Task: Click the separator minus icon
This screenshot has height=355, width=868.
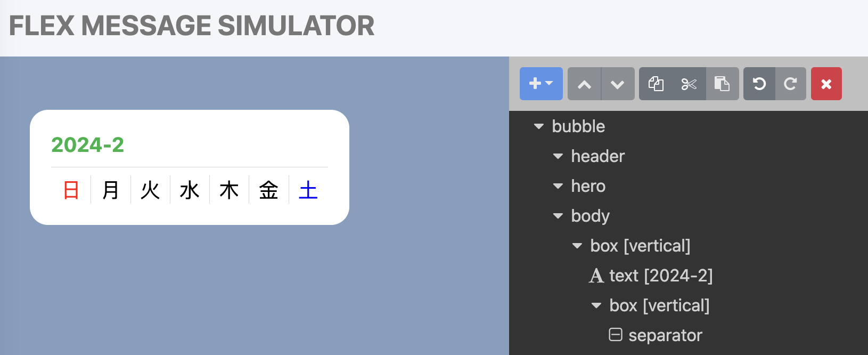Action: 615,335
